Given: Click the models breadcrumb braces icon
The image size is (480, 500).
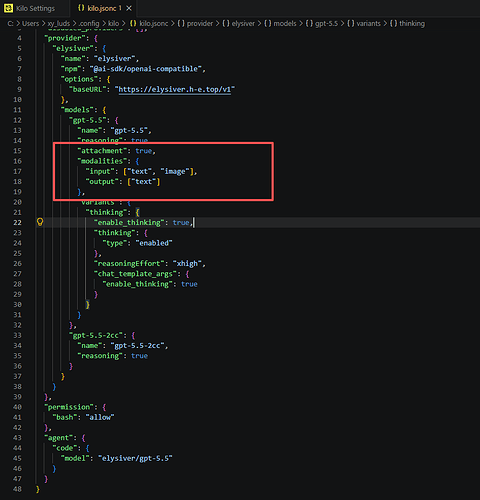Looking at the screenshot, I should tap(268, 24).
